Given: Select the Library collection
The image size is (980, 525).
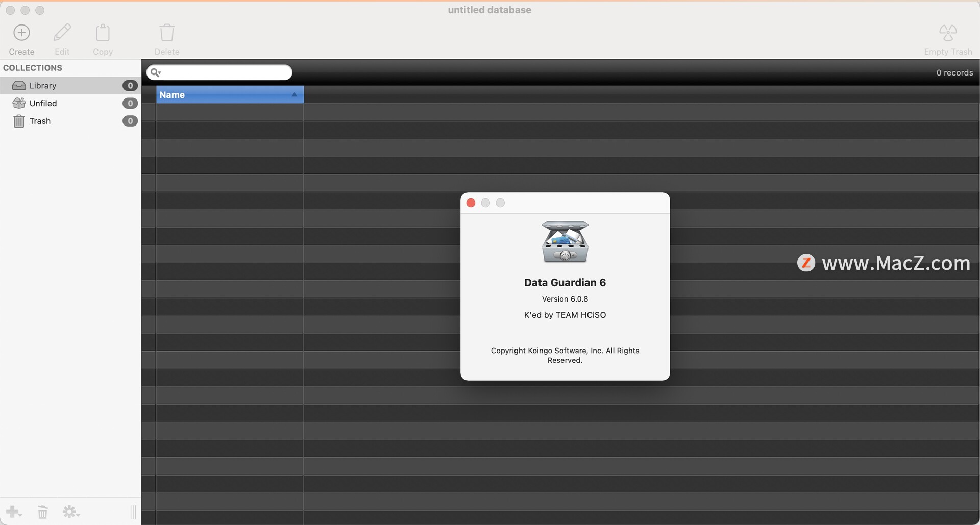Looking at the screenshot, I should point(70,85).
